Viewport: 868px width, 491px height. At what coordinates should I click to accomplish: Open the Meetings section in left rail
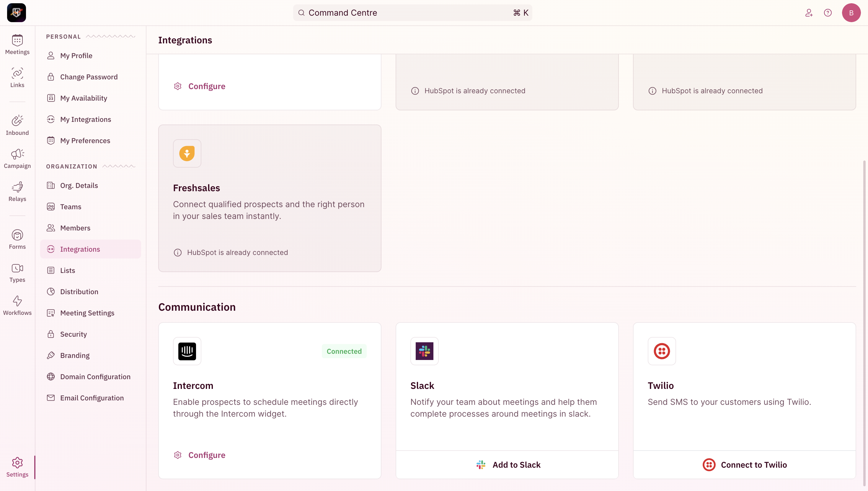(x=17, y=45)
